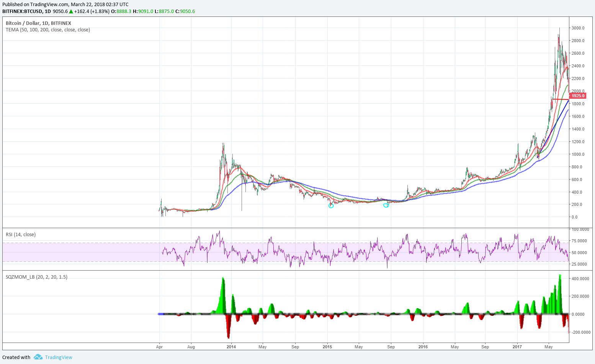Image resolution: width=595 pixels, height=364 pixels.
Task: Click the '-200.0000' momentum axis label
Action: tap(581, 332)
